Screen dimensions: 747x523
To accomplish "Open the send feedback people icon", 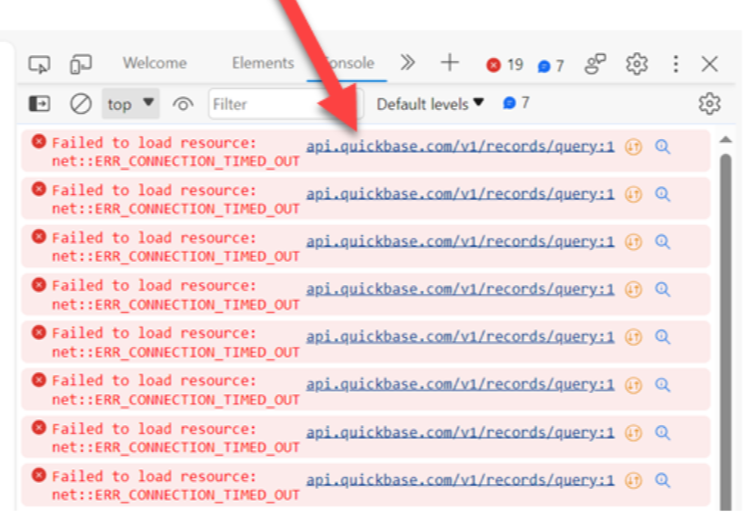I will pos(595,64).
